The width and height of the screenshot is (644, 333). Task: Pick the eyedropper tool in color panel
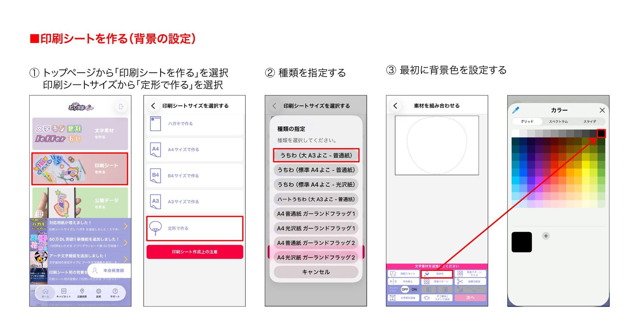[x=516, y=110]
